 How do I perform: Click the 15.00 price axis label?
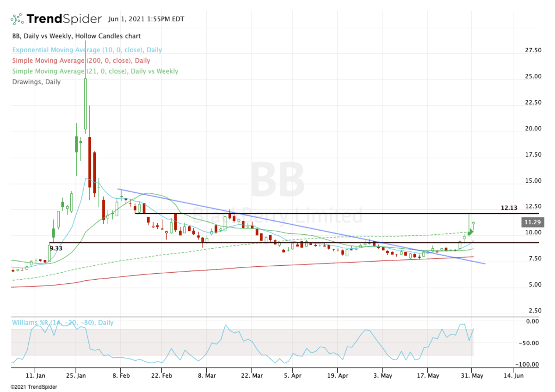tap(534, 180)
